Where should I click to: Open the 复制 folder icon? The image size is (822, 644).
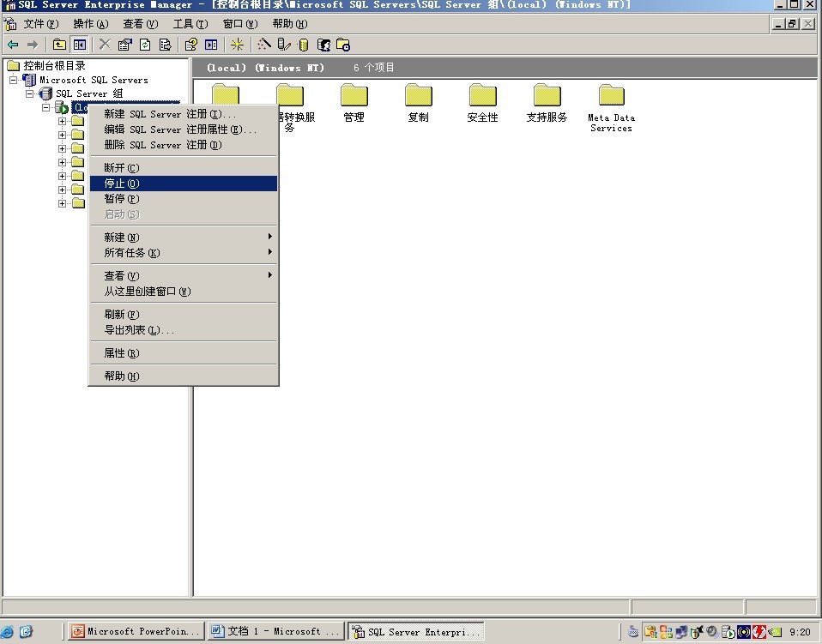pos(419,103)
